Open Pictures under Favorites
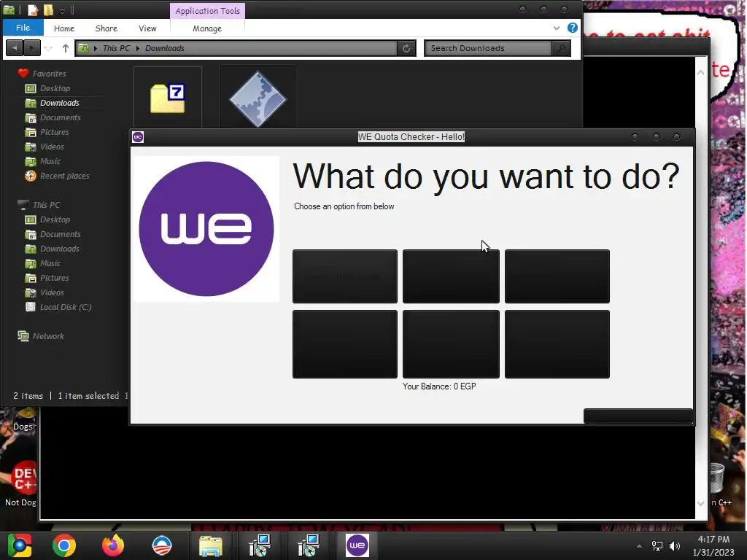This screenshot has height=560, width=747. (x=47, y=132)
